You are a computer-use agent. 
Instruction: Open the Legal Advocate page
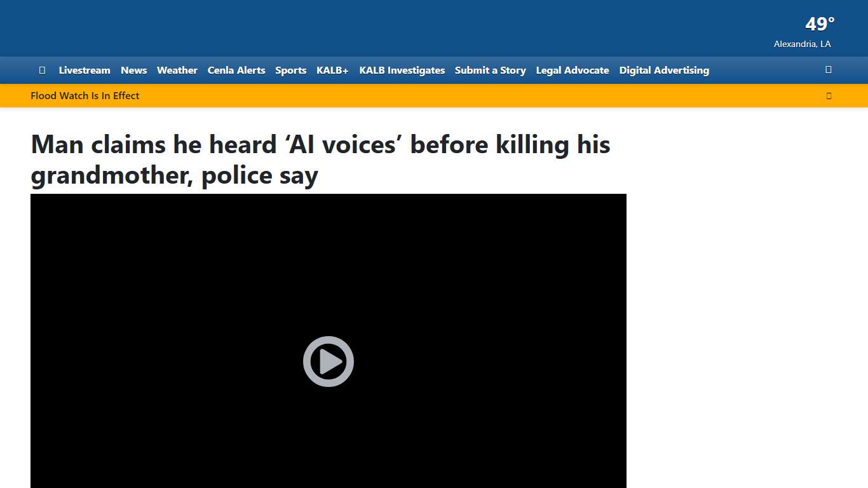tap(572, 70)
